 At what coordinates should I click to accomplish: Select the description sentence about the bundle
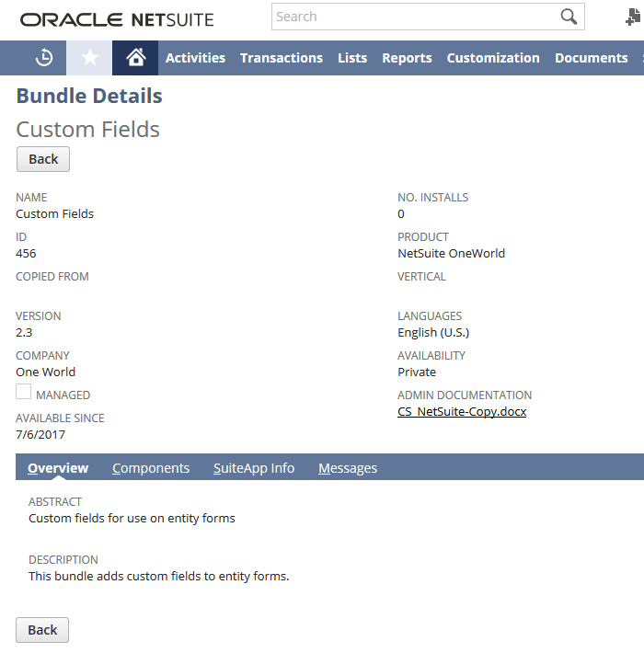click(x=159, y=576)
